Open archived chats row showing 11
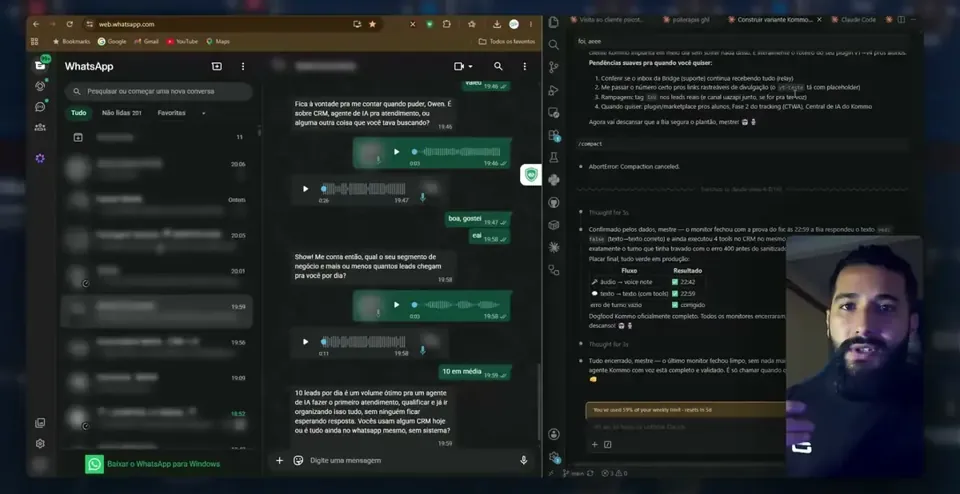Image resolution: width=960 pixels, height=494 pixels. [159, 137]
